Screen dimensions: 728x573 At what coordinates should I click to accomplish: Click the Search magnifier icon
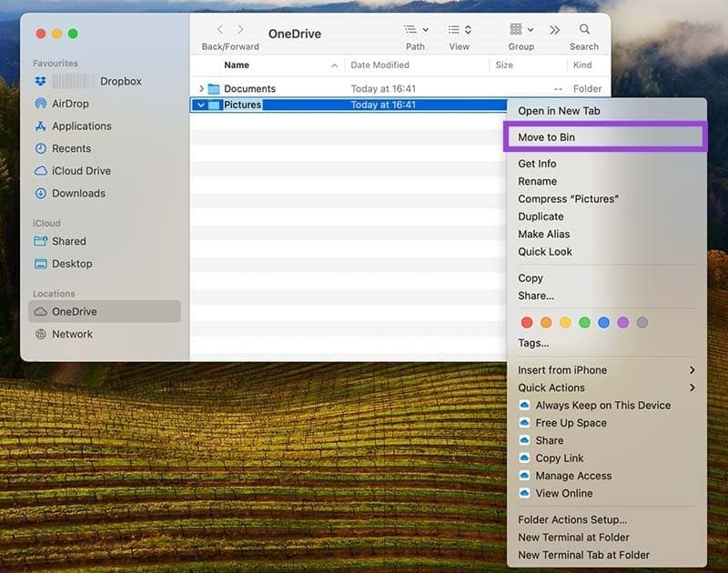584,29
